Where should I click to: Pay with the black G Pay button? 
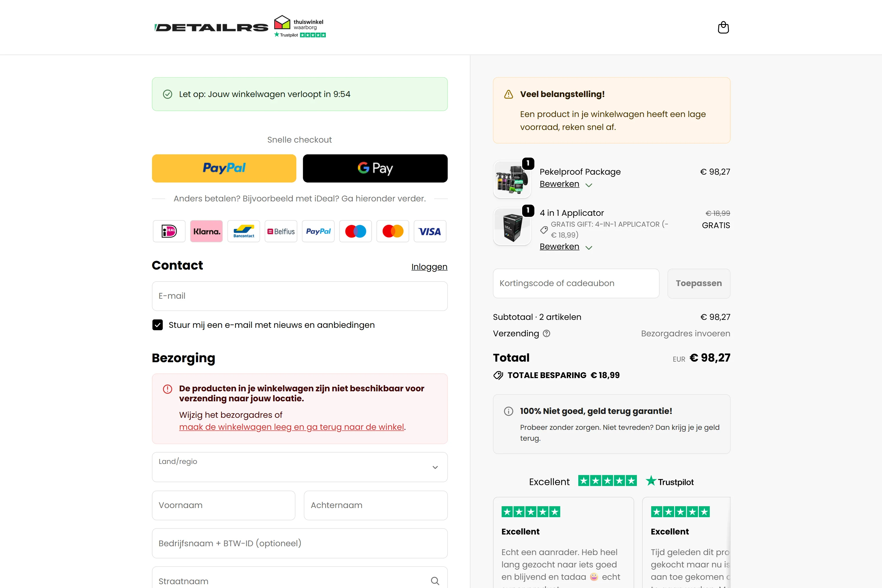point(375,168)
